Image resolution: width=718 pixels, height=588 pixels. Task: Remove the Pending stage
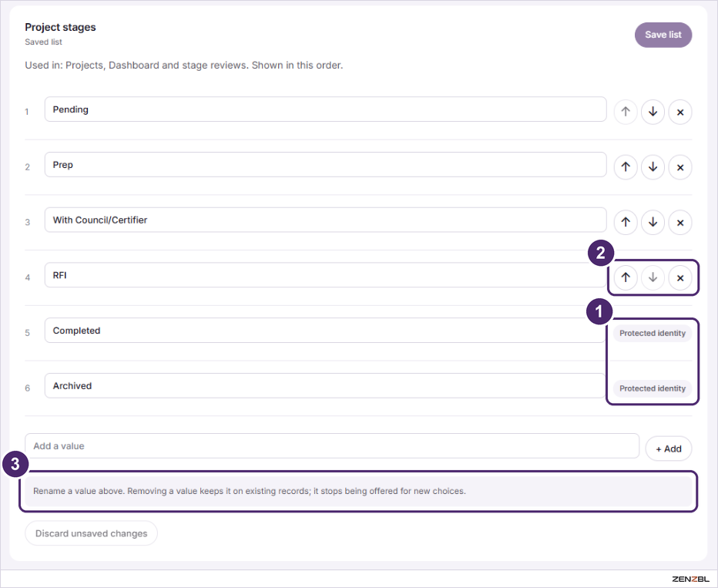tap(680, 112)
